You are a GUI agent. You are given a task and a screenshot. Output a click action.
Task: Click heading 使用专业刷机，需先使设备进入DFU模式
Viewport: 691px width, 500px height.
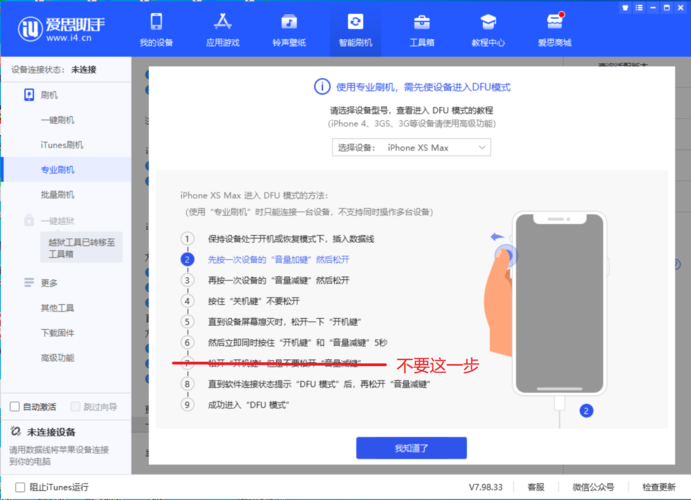(423, 87)
